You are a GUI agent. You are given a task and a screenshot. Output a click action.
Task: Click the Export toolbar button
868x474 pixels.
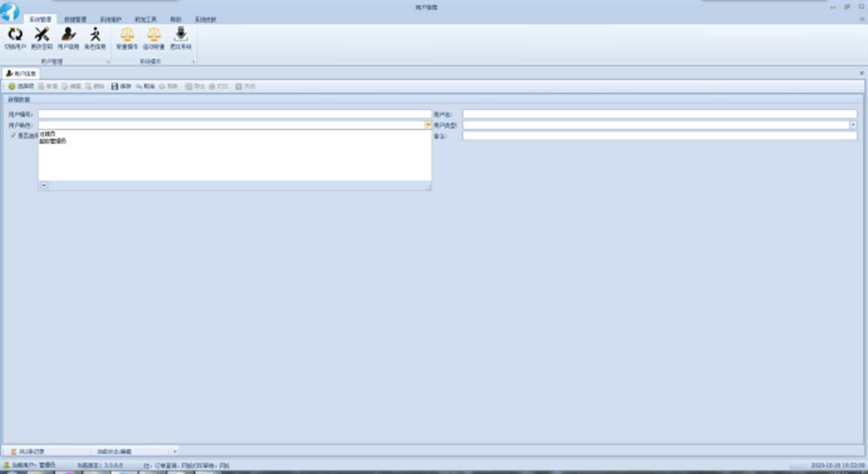tap(195, 87)
